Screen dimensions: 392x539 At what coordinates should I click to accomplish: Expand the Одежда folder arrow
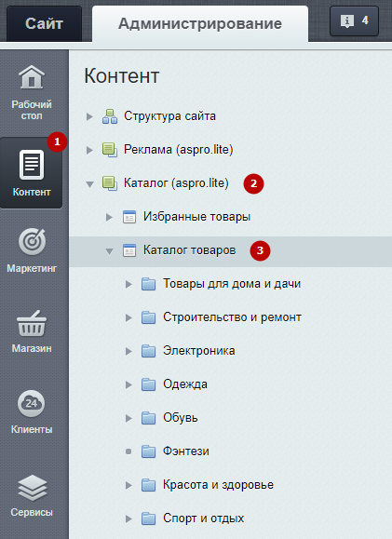[x=128, y=384]
